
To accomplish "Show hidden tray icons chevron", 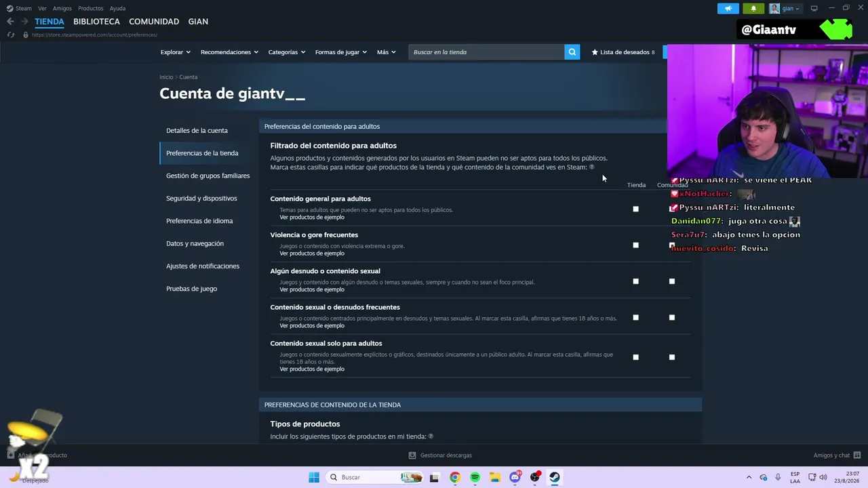I will (x=749, y=477).
